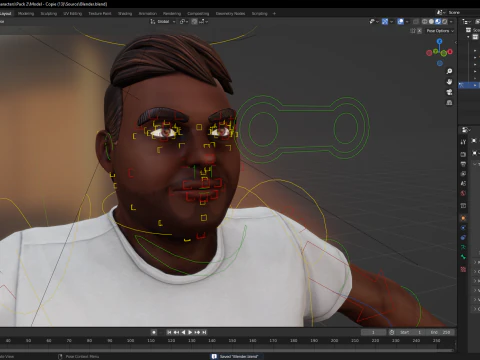Select rendered viewport shading
480x360 pixels.
click(444, 21)
